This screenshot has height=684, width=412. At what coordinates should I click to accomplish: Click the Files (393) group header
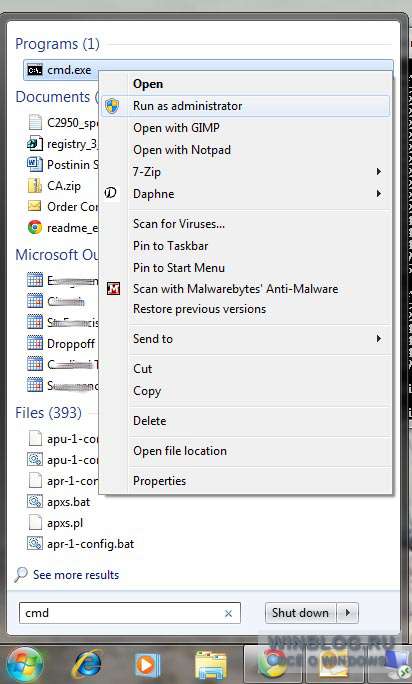(48, 413)
